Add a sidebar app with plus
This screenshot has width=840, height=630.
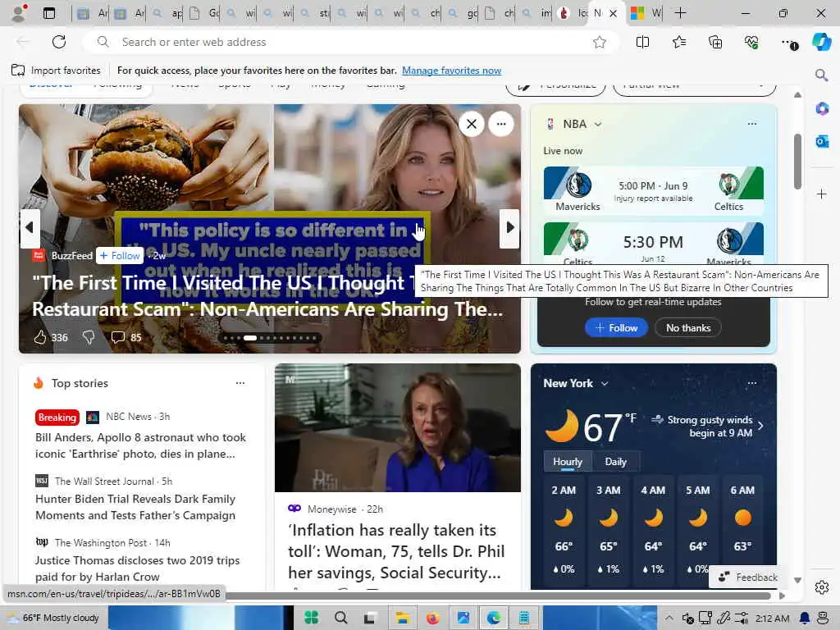click(x=821, y=194)
